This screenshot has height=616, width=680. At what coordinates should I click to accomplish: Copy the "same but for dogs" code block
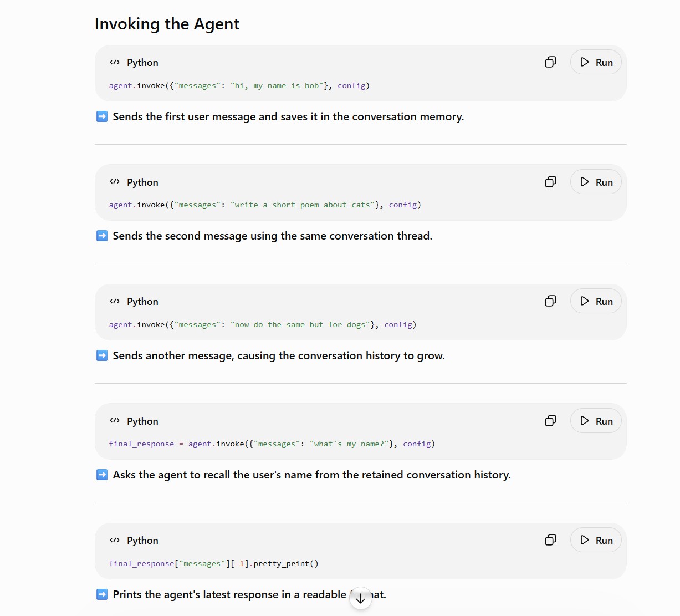(550, 301)
